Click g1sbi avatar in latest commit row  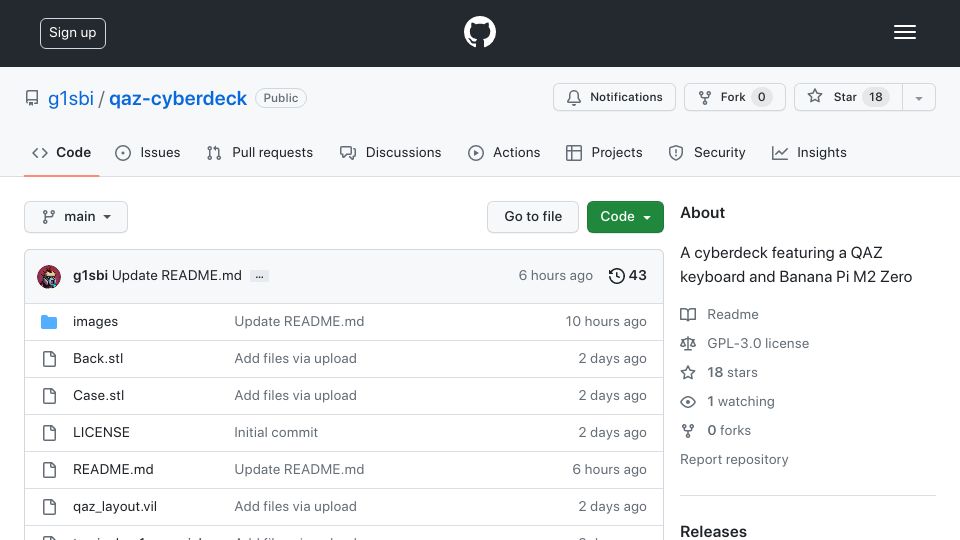(x=49, y=276)
